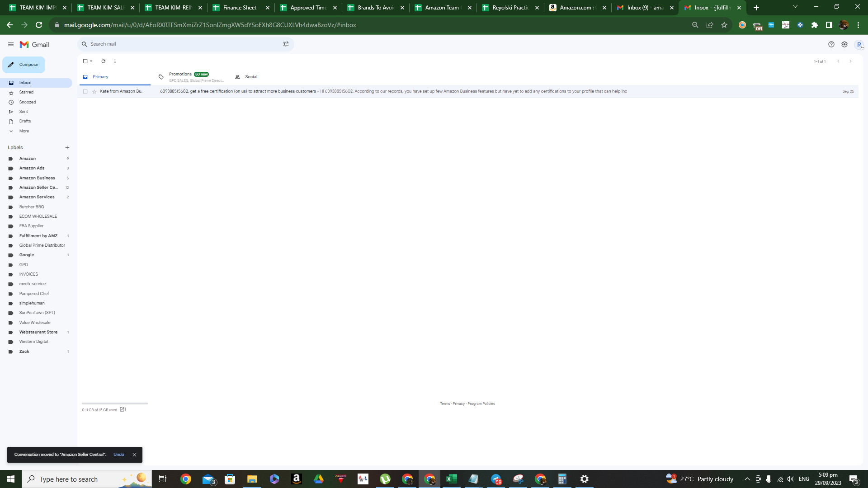The image size is (868, 488).
Task: Click the Windows taskbar search box
Action: pos(87,479)
